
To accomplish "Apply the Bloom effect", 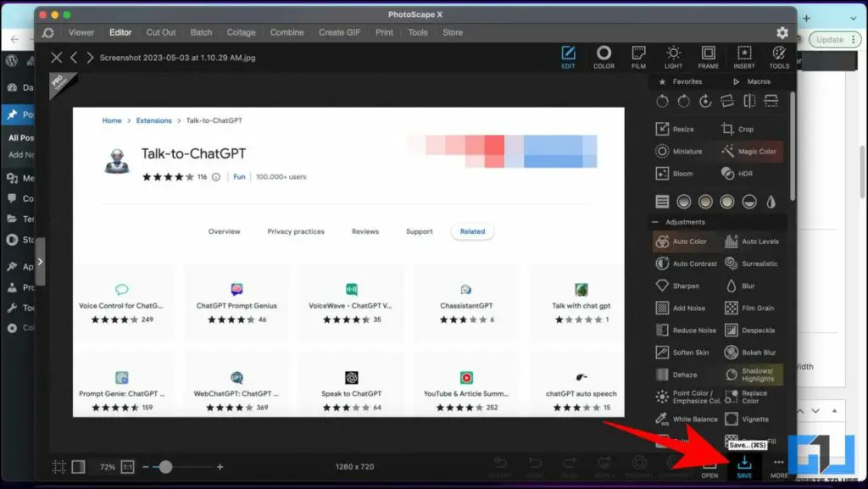I will pyautogui.click(x=674, y=174).
